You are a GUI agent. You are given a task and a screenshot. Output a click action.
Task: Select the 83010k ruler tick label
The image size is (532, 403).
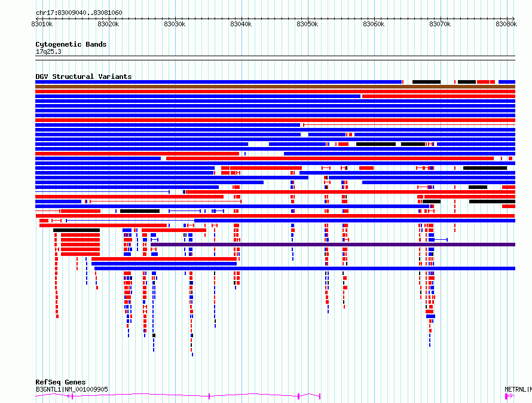point(42,24)
